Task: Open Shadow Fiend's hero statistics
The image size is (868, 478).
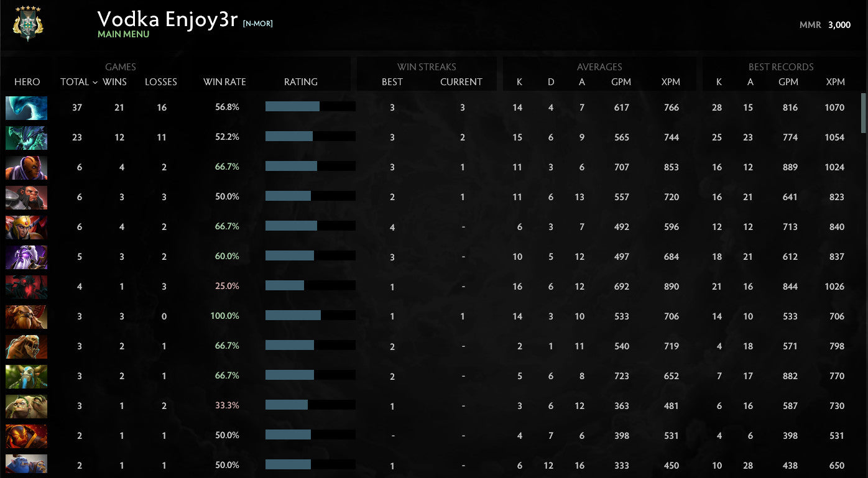Action: click(26, 287)
